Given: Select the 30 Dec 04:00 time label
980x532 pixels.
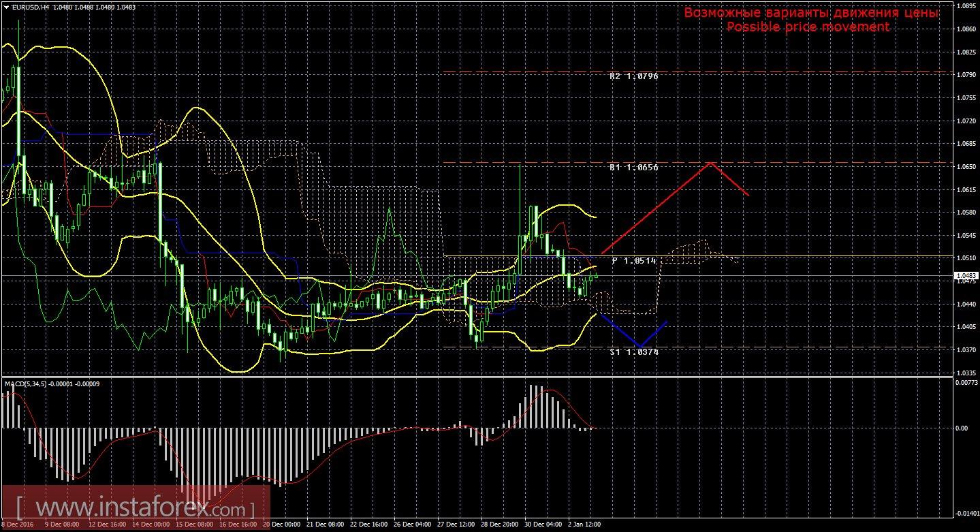Looking at the screenshot, I should (543, 525).
